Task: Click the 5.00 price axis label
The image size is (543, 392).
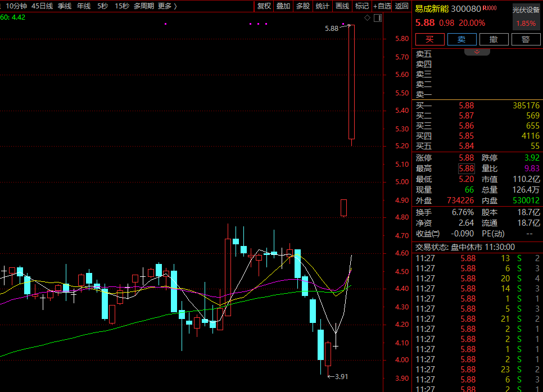Action: click(402, 182)
